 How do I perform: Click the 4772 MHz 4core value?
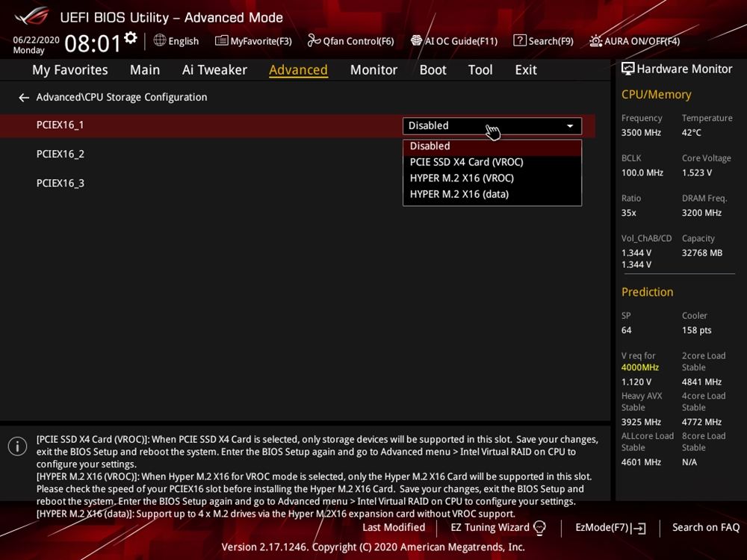tap(701, 422)
